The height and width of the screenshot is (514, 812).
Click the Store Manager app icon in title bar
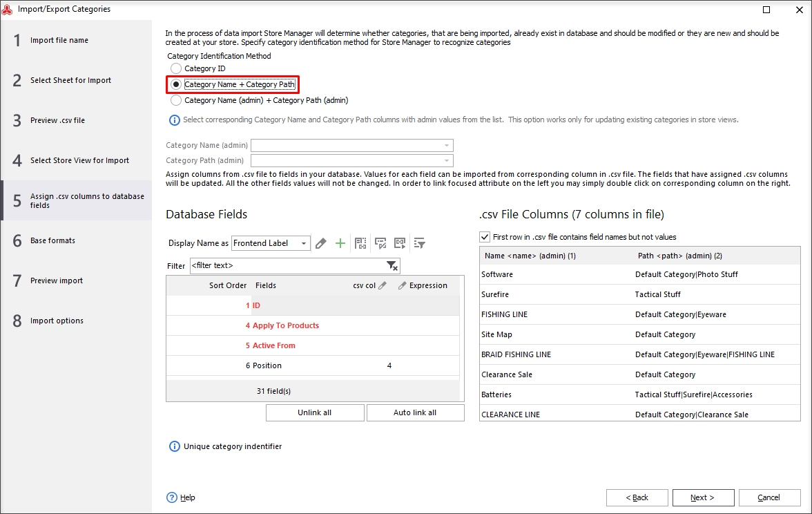click(7, 9)
